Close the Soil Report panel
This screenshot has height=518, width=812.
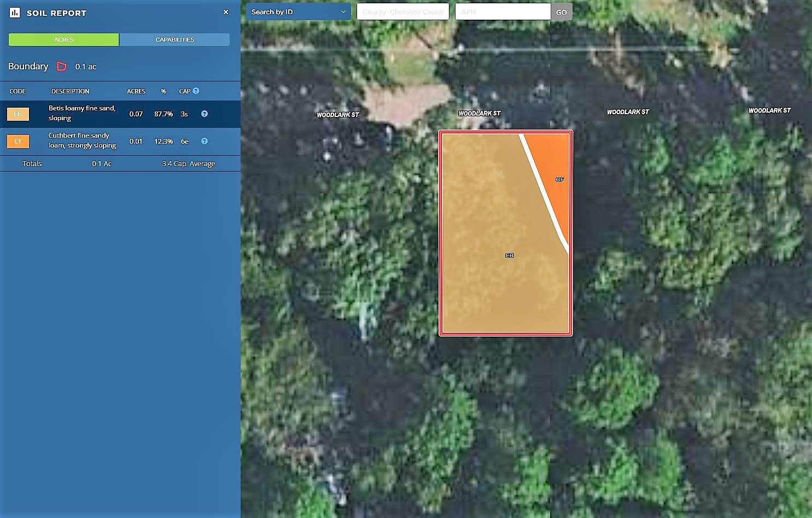(226, 12)
